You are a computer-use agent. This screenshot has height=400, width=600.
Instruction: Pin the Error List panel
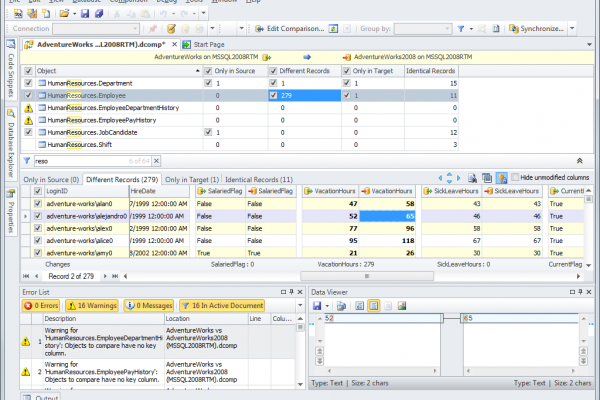292,292
